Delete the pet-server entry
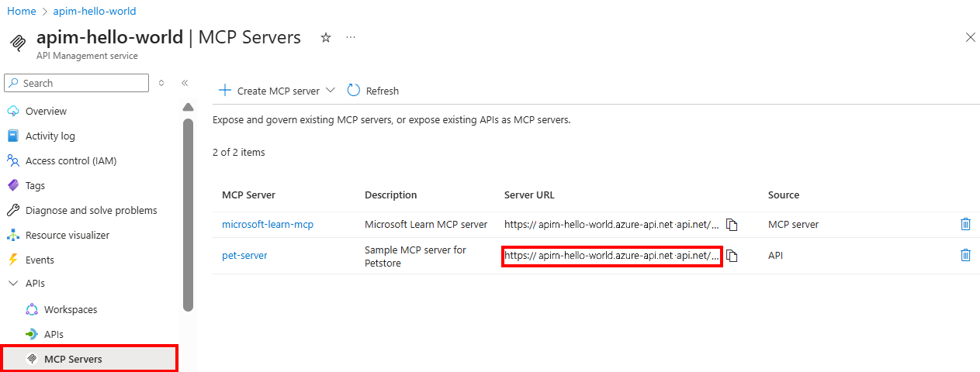 tap(965, 255)
